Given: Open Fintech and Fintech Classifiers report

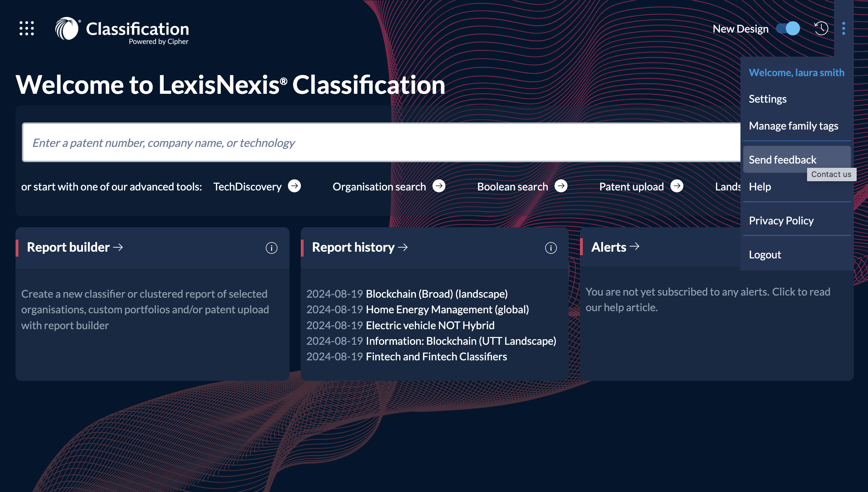Looking at the screenshot, I should pyautogui.click(x=436, y=356).
